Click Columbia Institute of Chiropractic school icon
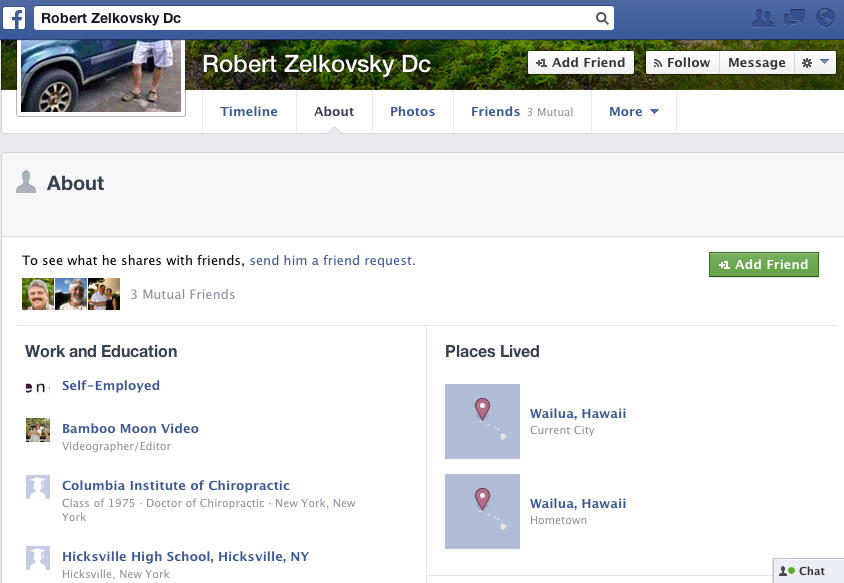The height and width of the screenshot is (583, 844). click(38, 487)
